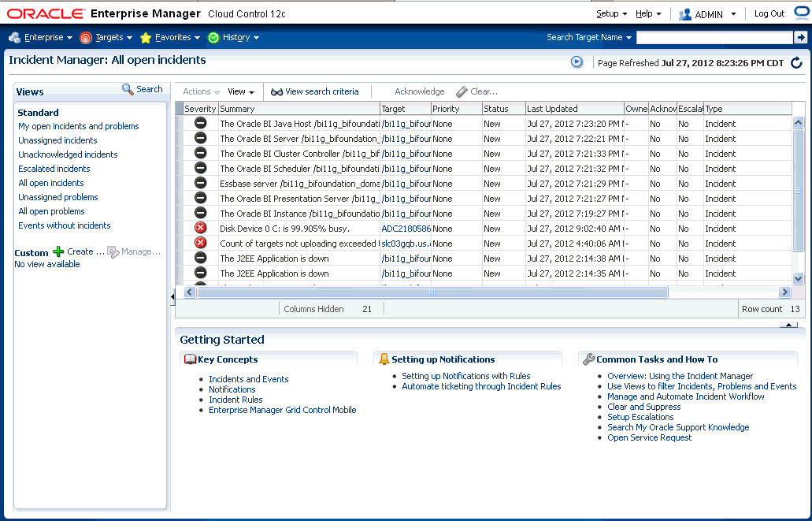The width and height of the screenshot is (812, 521).
Task: Click the Acknowledge button
Action: click(x=420, y=91)
